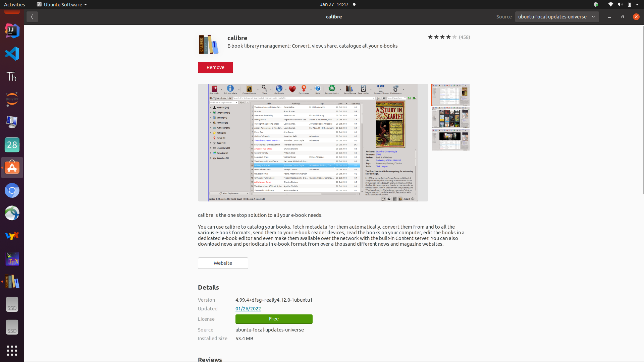Select the third screenshot thumbnail
Image resolution: width=644 pixels, height=362 pixels.
[x=450, y=140]
